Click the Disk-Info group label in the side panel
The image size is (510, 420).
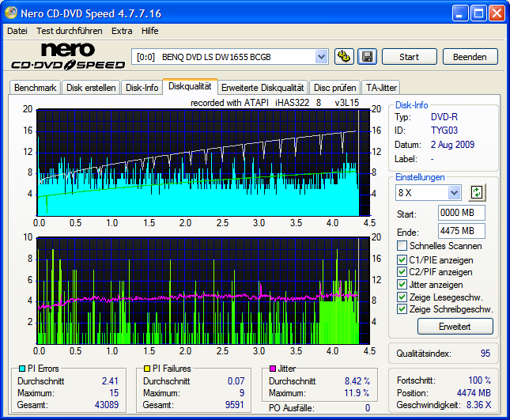411,105
